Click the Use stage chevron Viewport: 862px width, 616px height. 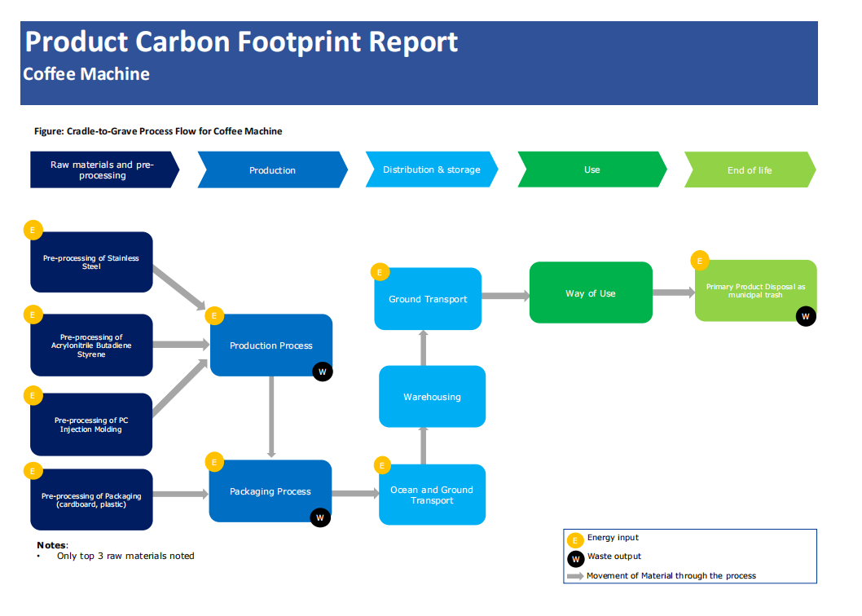pyautogui.click(x=592, y=169)
